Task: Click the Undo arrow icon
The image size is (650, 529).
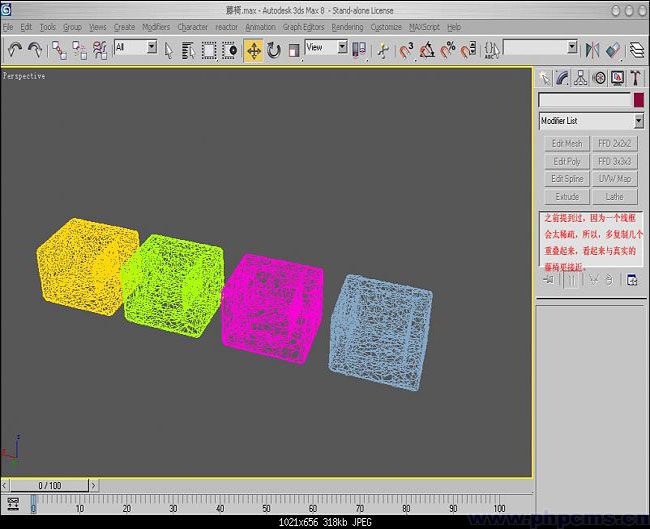Action: click(15, 50)
